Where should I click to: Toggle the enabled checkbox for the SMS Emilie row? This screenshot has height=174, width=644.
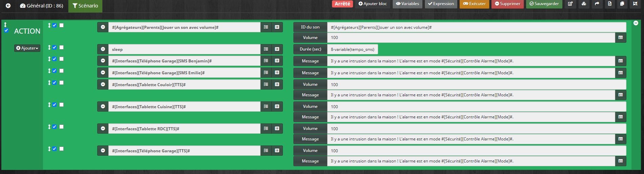click(55, 71)
